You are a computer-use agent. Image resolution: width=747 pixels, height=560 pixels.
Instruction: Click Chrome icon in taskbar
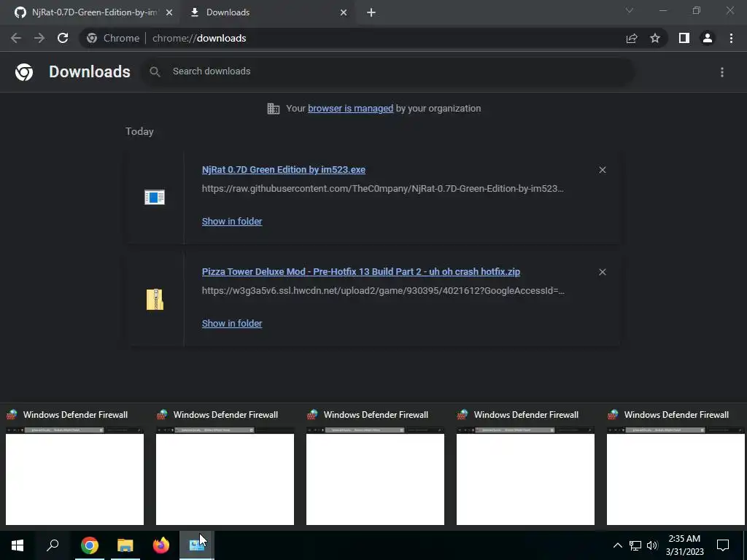(90, 545)
